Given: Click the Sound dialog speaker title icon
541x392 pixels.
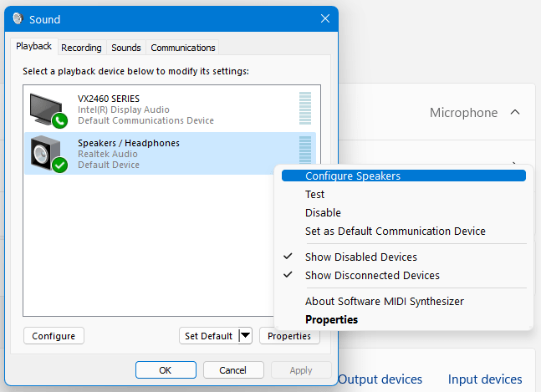Looking at the screenshot, I should [x=18, y=18].
